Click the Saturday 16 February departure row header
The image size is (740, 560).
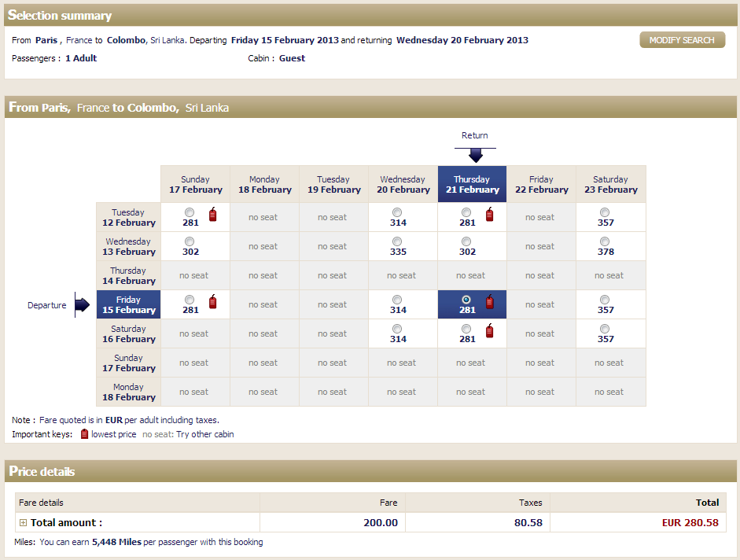128,334
